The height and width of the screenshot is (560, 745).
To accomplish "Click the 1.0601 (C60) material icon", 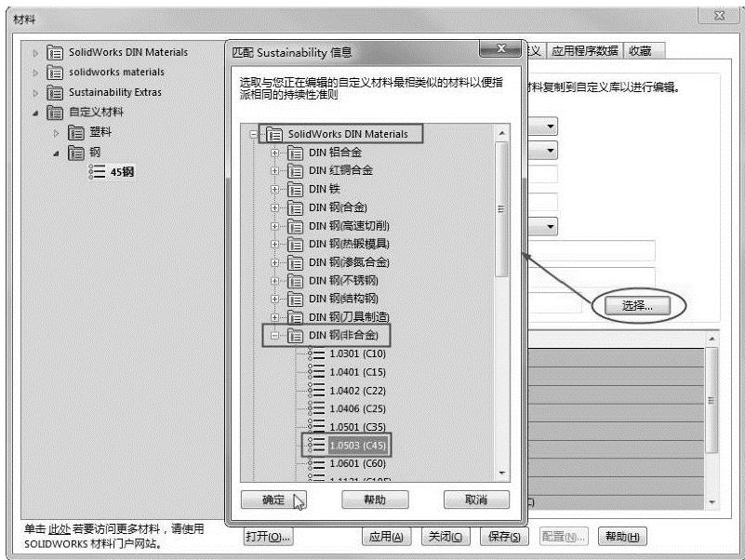I will coord(316,463).
